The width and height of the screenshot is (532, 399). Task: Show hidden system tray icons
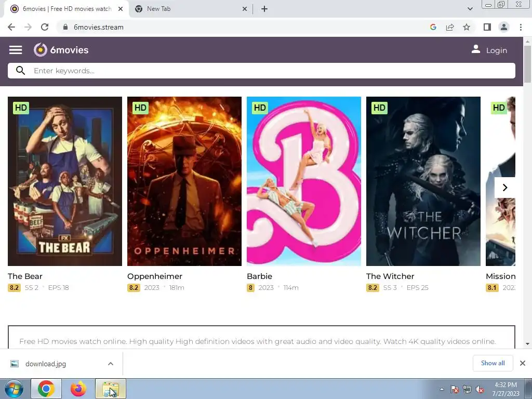pyautogui.click(x=442, y=389)
